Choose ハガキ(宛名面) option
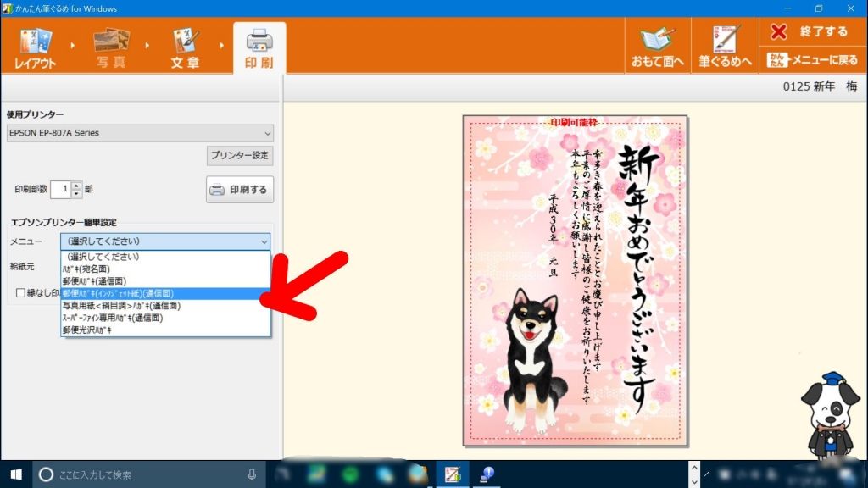868x488 pixels. pyautogui.click(x=165, y=269)
